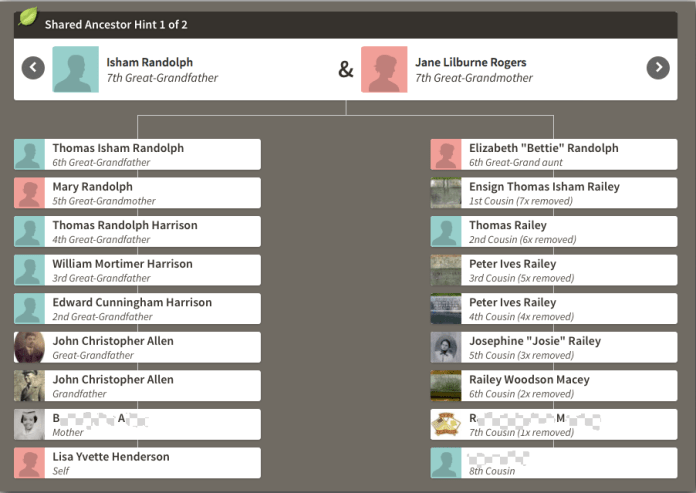Viewport: 696px width, 493px height.
Task: Select John Christopher Allen, Grandfather name
Action: 113,379
